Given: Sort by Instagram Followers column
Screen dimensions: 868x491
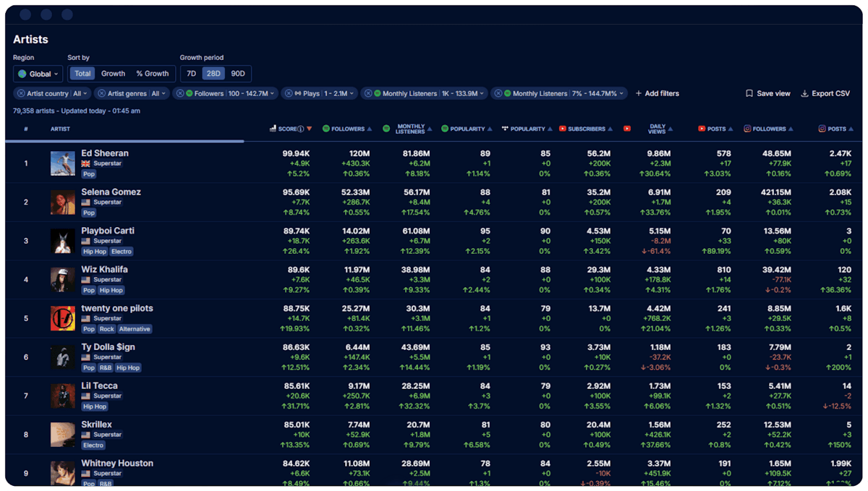Looking at the screenshot, I should click(769, 129).
